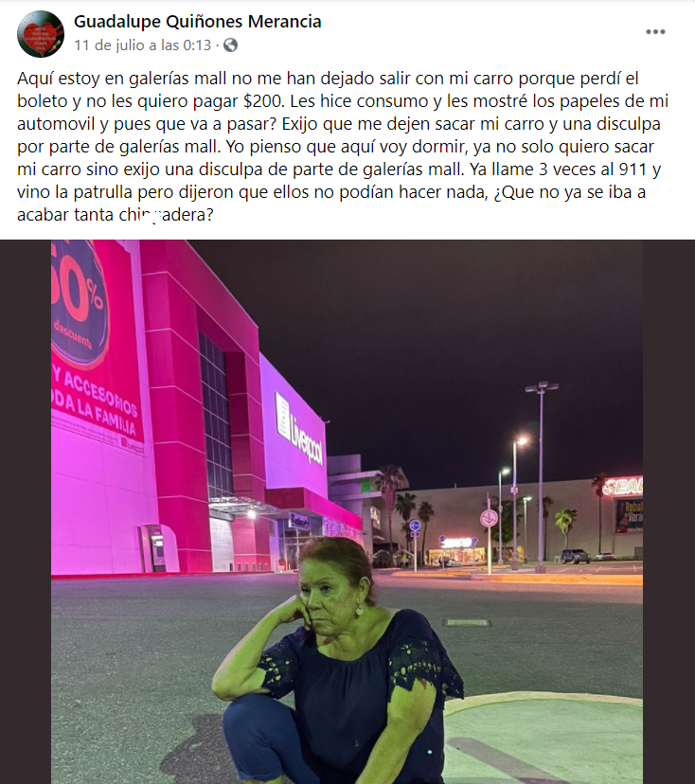Click the parked SUV near Sears

(575, 556)
